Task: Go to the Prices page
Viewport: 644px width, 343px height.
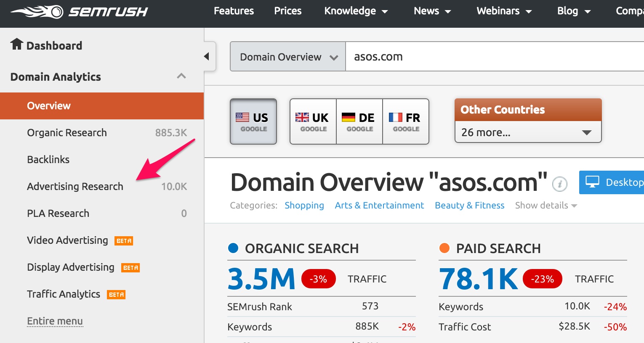Action: coord(288,11)
